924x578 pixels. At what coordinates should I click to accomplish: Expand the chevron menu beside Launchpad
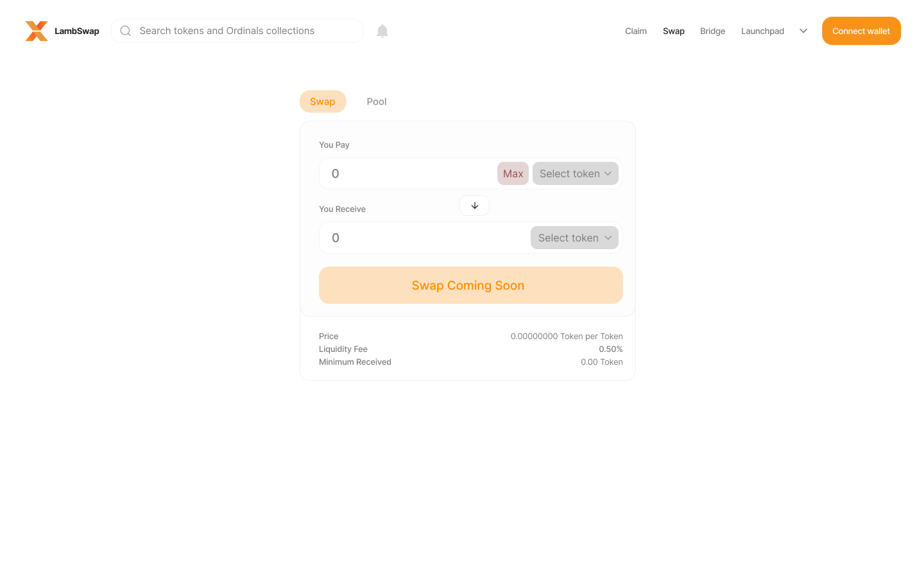(803, 31)
